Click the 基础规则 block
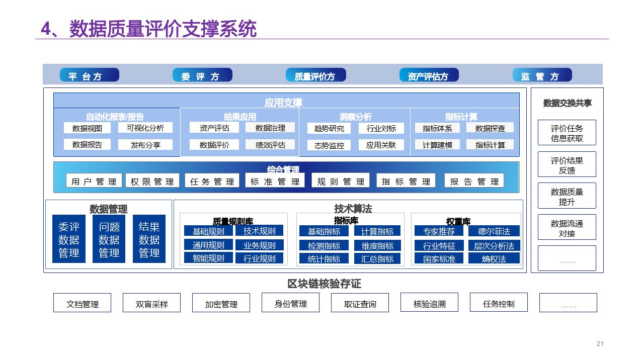 208,231
